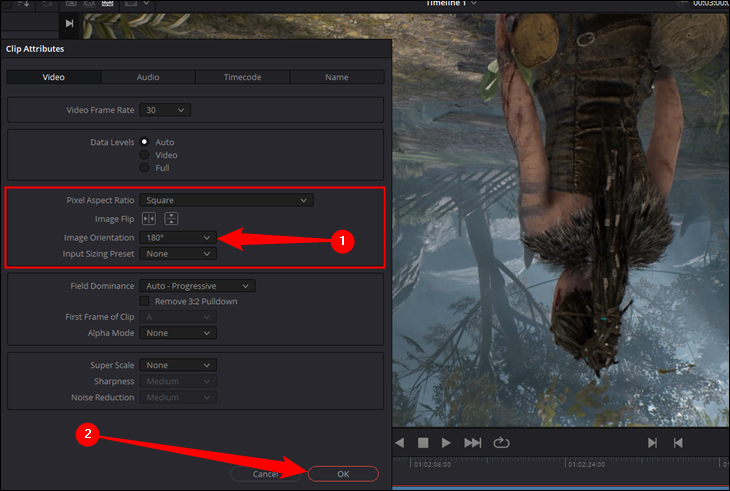Switch to the Timecode tab

[x=243, y=77]
